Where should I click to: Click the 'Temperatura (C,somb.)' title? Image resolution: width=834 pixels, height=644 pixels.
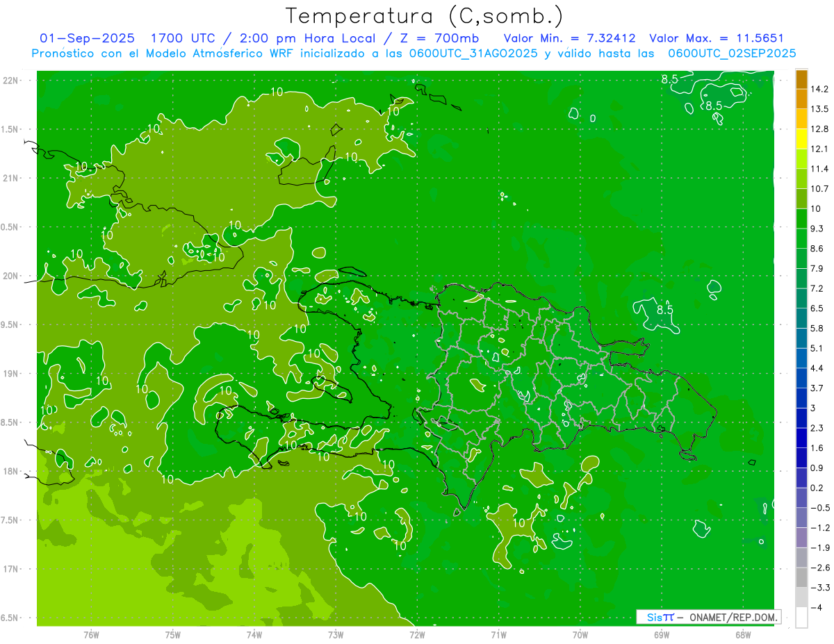point(425,15)
